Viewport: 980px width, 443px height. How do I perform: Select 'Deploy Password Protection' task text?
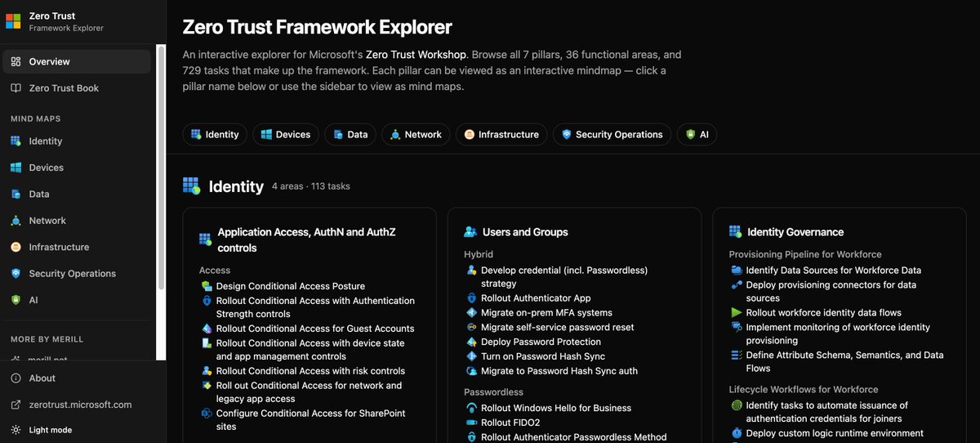click(541, 342)
